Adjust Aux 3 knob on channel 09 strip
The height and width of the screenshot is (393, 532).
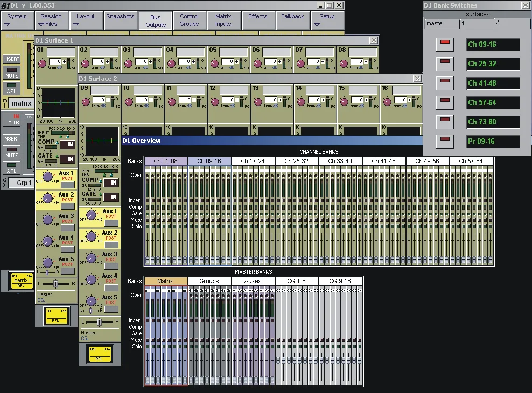coord(91,258)
